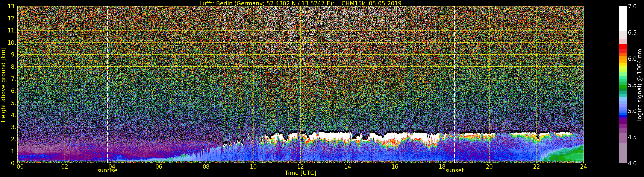Viewport: 644px width, 177px height.
Task: Click the height axis tick '10.'
Action: 12,43
